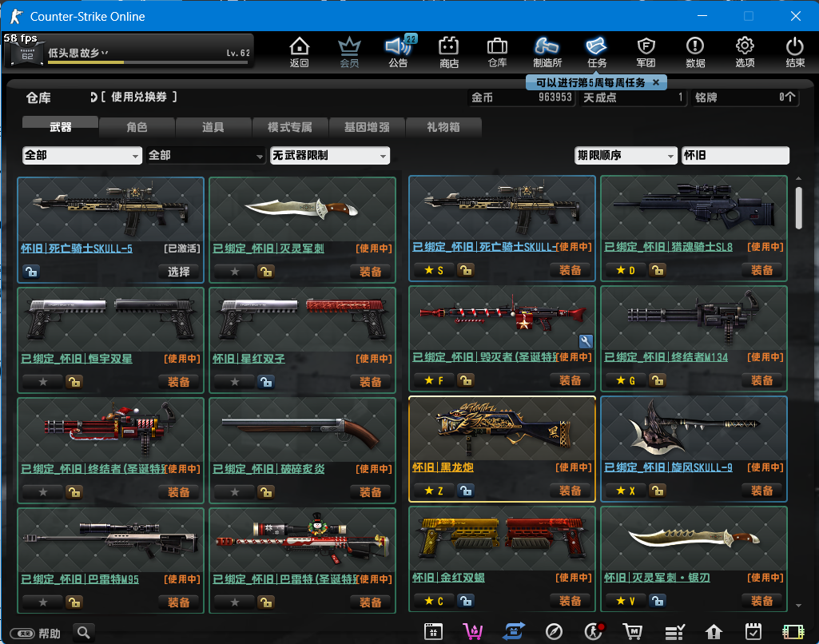Screen dimensions: 819x644
Task: Click 装备 on the 旋风SKULL-9 card
Action: coord(762,491)
